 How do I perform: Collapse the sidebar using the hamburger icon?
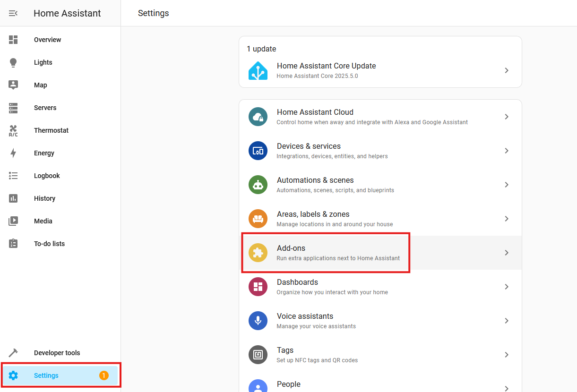coord(13,13)
